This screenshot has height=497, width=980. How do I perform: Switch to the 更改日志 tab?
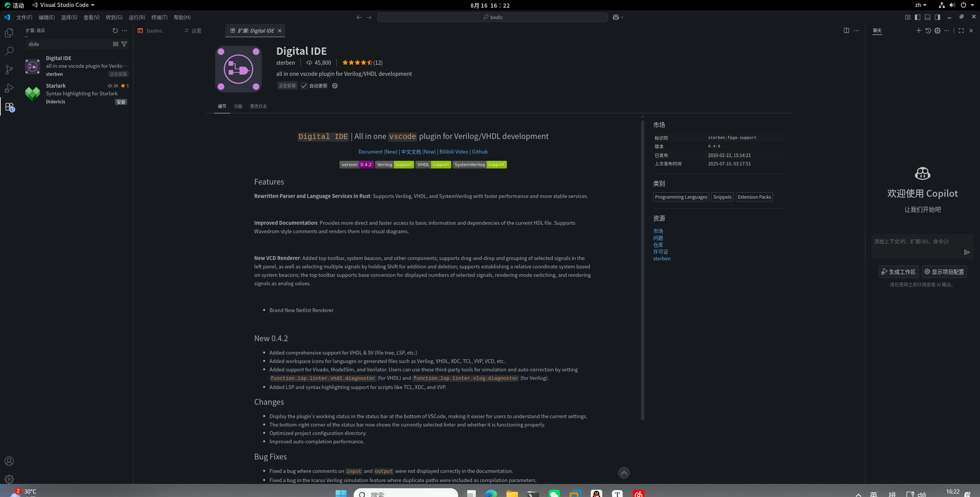coord(258,106)
